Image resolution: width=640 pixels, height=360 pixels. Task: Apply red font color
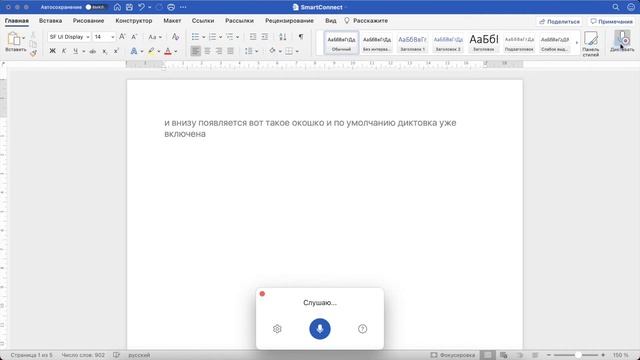pyautogui.click(x=168, y=51)
